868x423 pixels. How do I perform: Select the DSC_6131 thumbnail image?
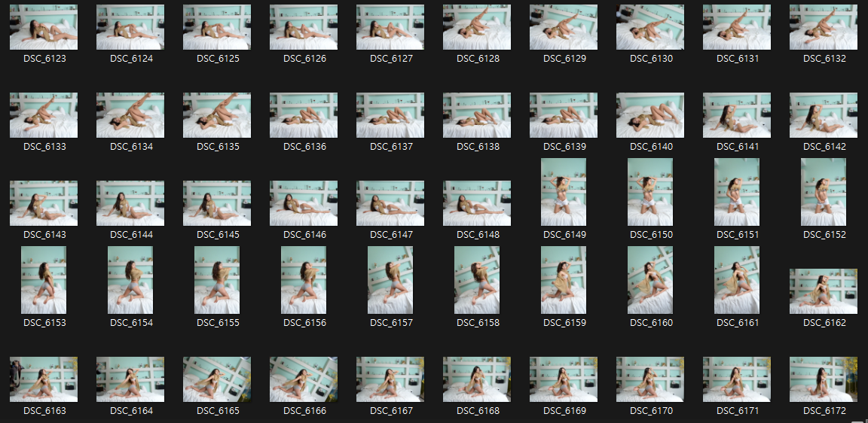[x=737, y=28]
